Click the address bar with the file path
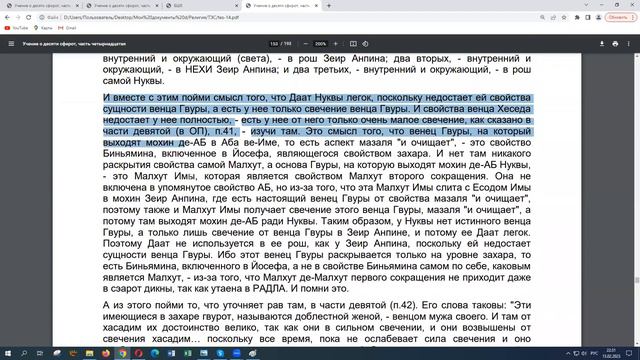The height and width of the screenshot is (360, 640). coord(286,18)
